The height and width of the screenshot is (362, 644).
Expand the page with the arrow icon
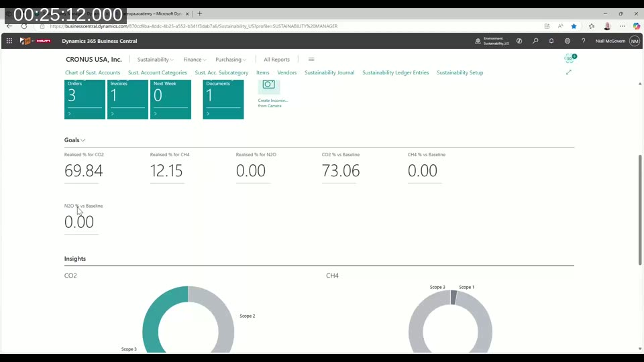click(568, 72)
